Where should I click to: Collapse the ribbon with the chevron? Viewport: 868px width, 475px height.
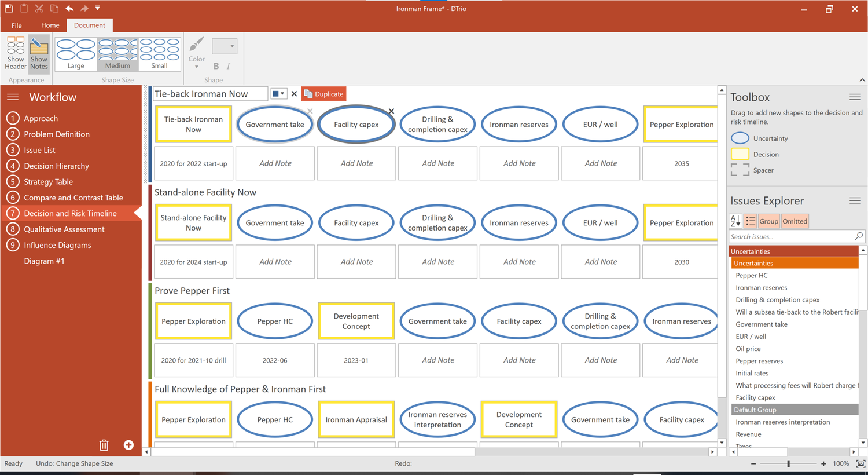coord(862,80)
